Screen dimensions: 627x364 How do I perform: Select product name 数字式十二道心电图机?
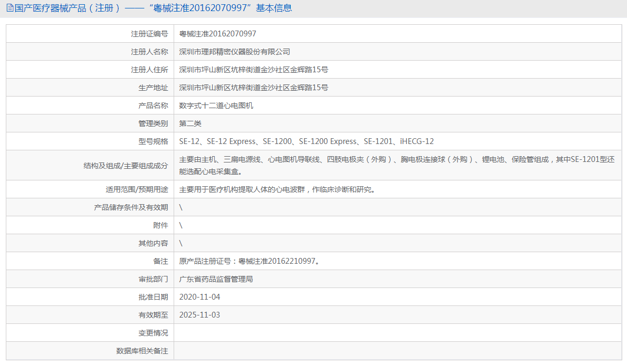point(216,106)
